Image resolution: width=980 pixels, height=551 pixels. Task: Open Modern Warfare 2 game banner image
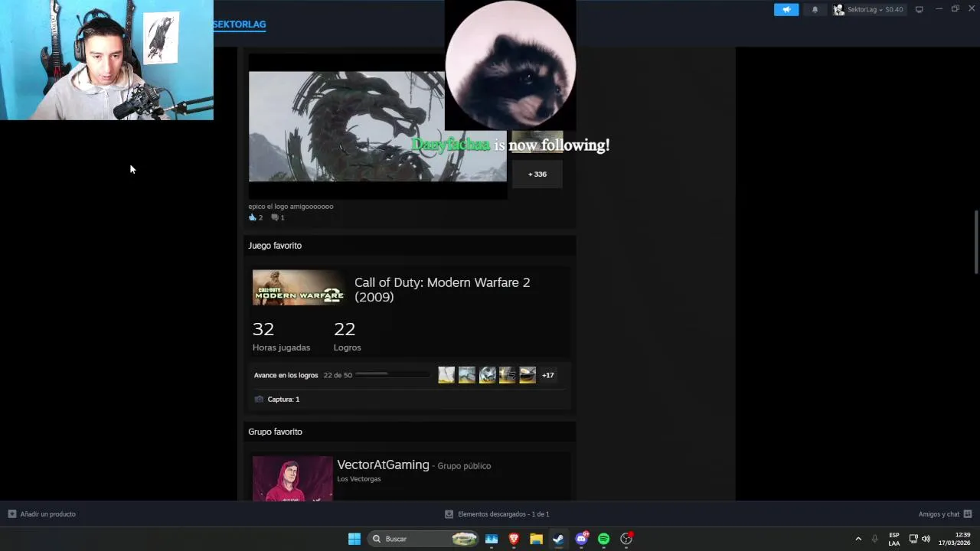(299, 287)
